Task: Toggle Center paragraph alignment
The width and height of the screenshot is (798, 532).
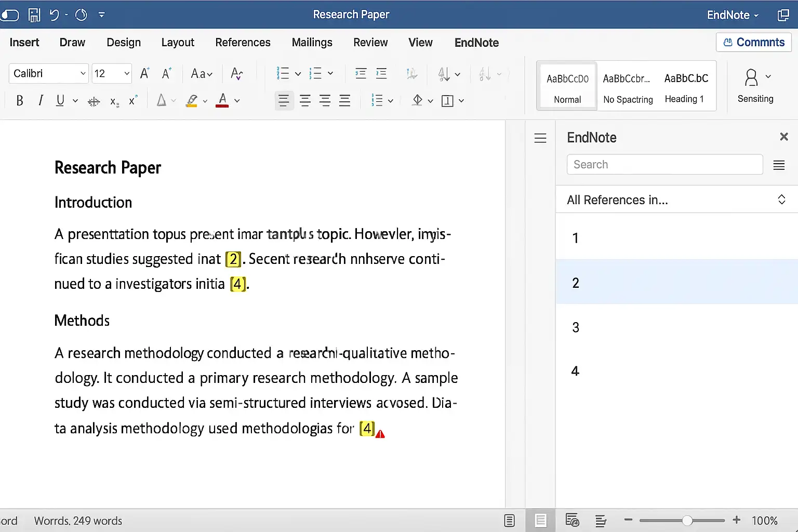Action: [x=305, y=101]
